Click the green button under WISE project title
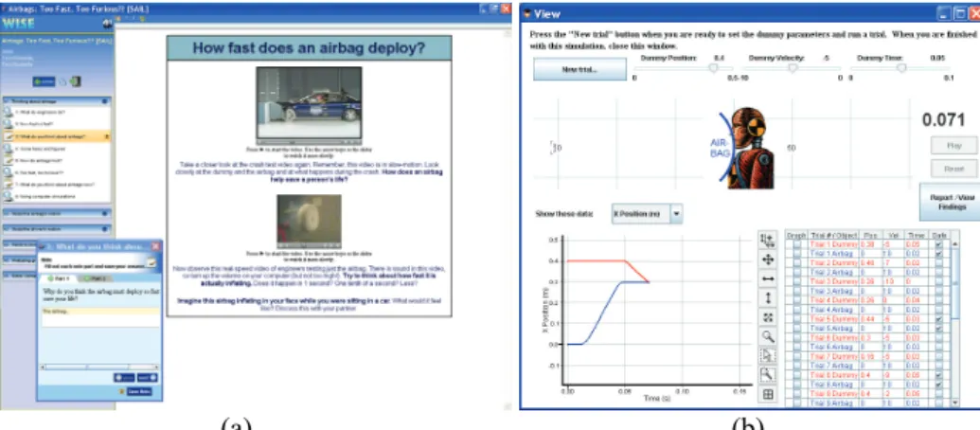Screen dimensions: 980x430 point(44,81)
